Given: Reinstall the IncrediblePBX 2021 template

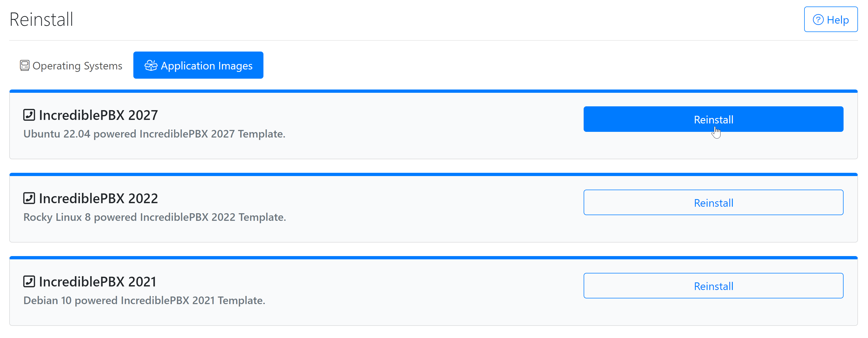Looking at the screenshot, I should [713, 285].
